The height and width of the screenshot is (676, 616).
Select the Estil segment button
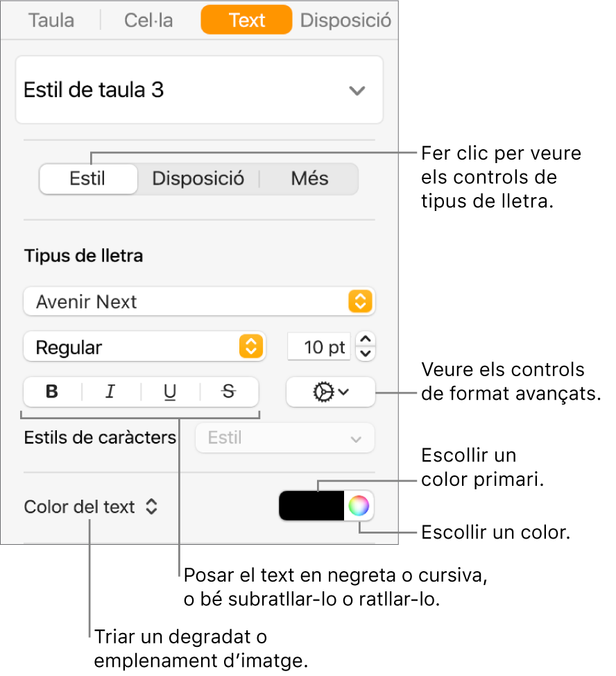coord(88,178)
